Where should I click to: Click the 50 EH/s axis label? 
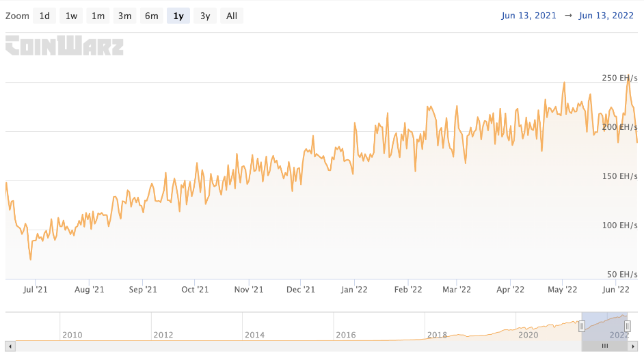click(622, 274)
